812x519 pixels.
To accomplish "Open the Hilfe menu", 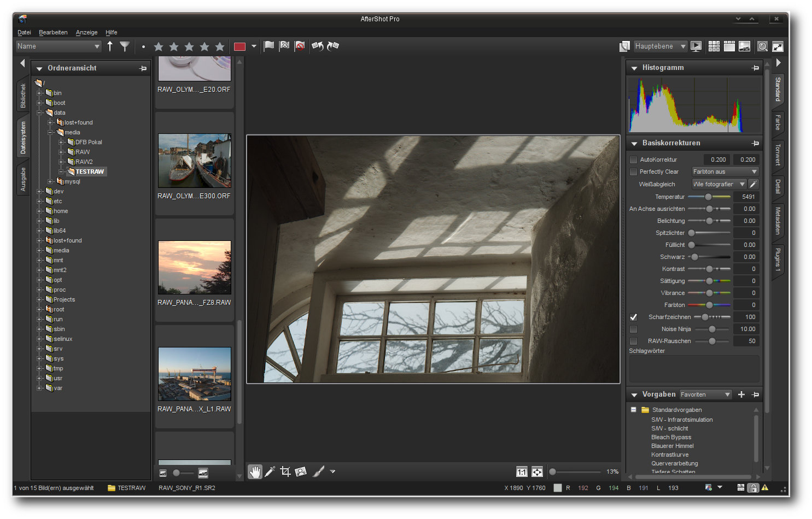I will 112,32.
